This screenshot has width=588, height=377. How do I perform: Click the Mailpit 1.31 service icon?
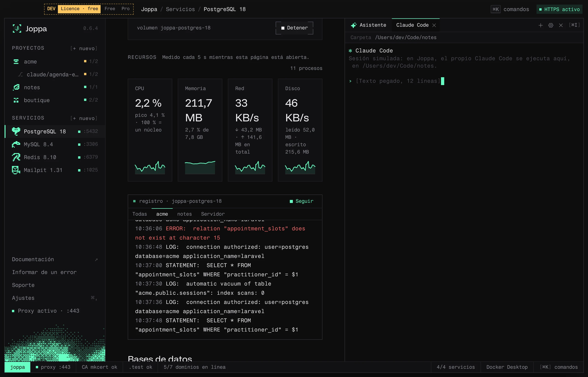click(16, 170)
